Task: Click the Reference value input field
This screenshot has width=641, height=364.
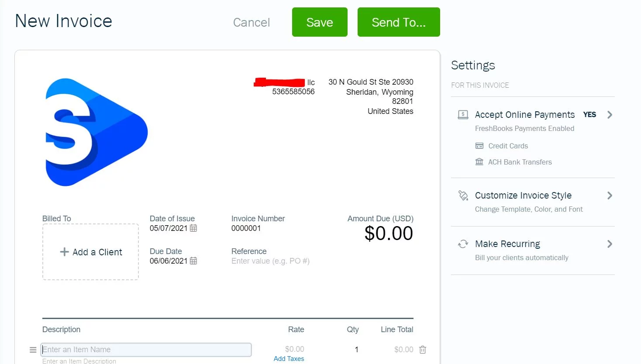Action: click(270, 261)
